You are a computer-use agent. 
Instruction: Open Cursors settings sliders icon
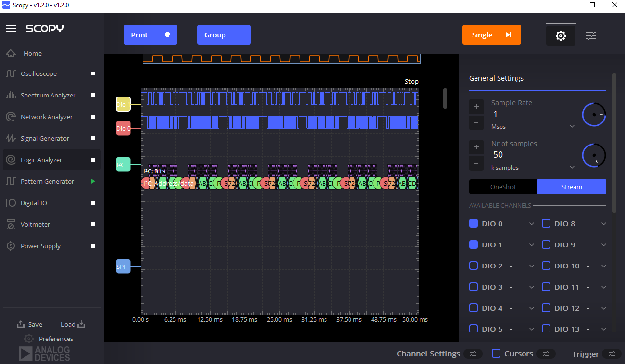pos(546,354)
